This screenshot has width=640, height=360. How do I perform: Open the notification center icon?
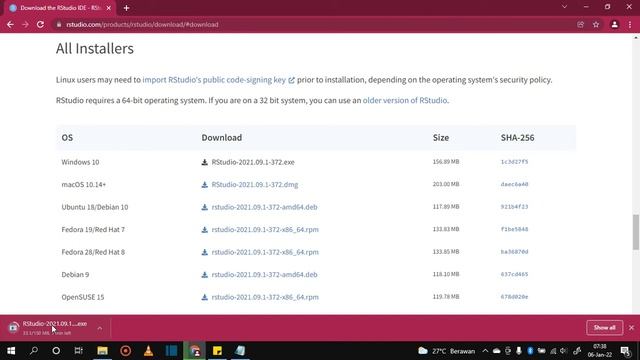click(625, 351)
